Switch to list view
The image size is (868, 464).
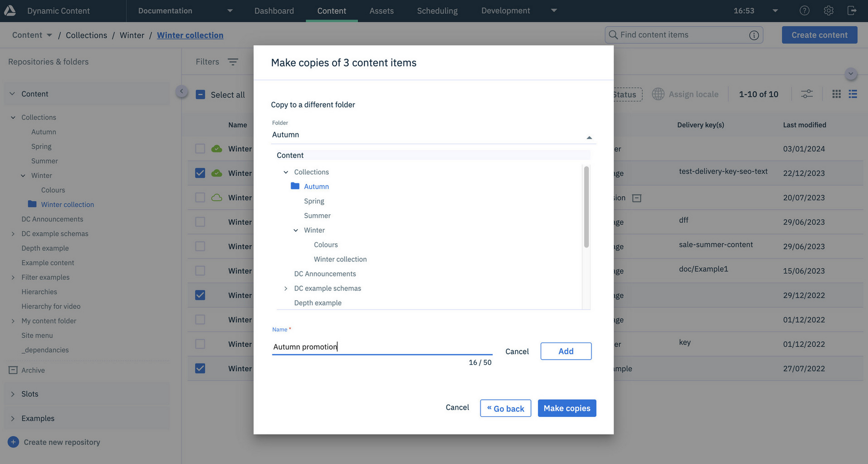point(853,94)
